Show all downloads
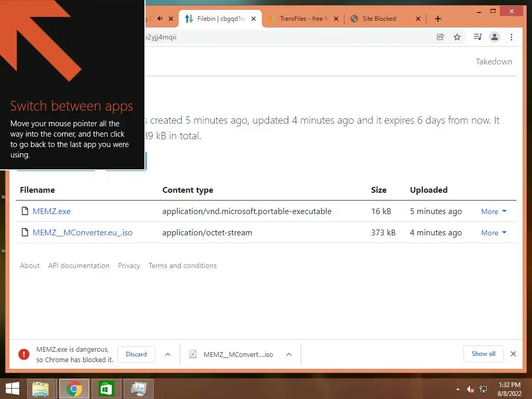The height and width of the screenshot is (399, 532). point(484,354)
